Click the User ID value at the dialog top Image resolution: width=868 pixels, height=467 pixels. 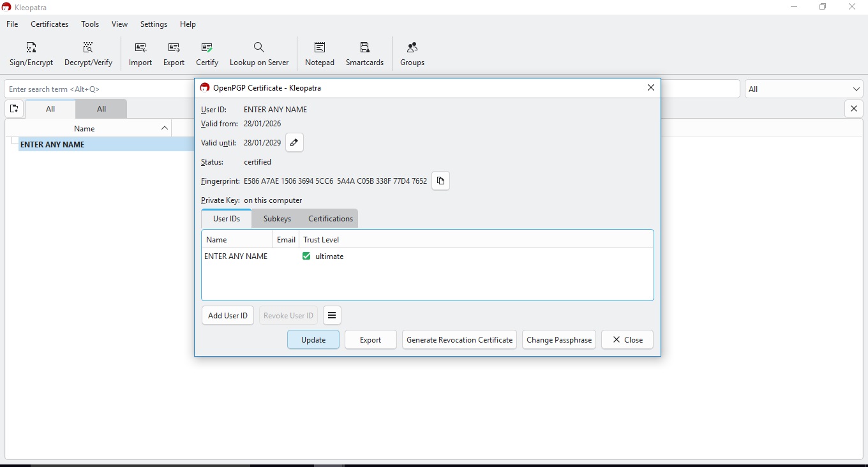(x=275, y=110)
